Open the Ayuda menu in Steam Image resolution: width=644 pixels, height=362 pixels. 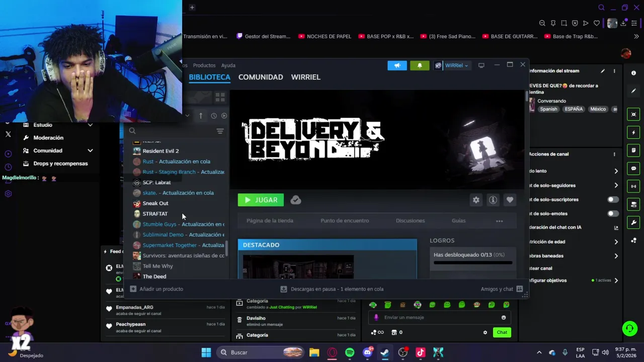tap(228, 65)
